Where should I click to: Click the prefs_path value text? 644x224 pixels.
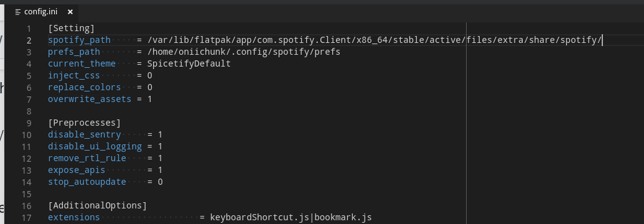[x=244, y=52]
